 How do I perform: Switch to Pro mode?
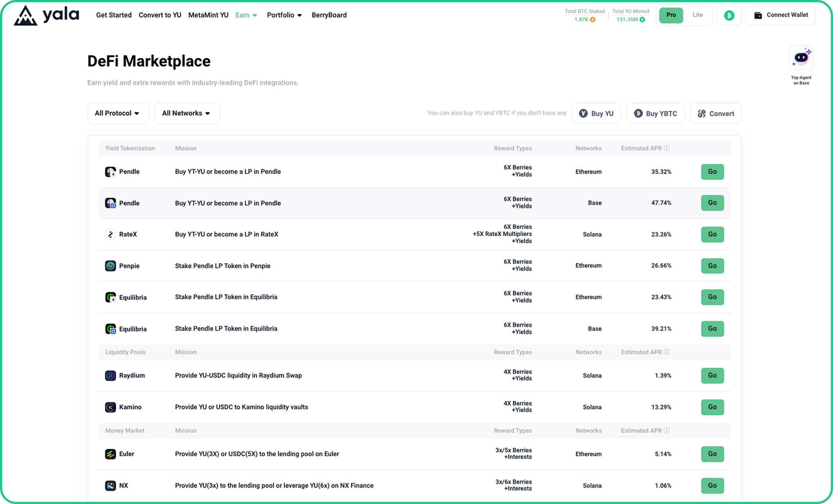[x=671, y=15]
